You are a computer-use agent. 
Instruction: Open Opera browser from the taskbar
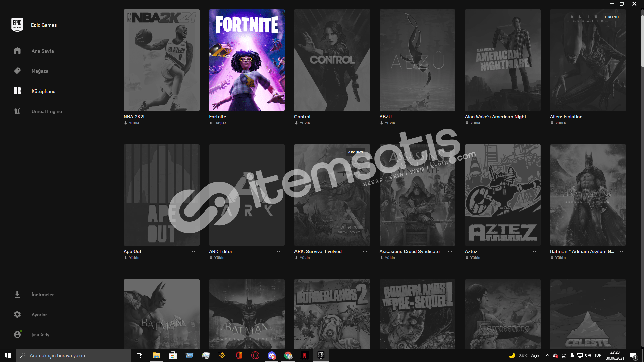point(255,355)
